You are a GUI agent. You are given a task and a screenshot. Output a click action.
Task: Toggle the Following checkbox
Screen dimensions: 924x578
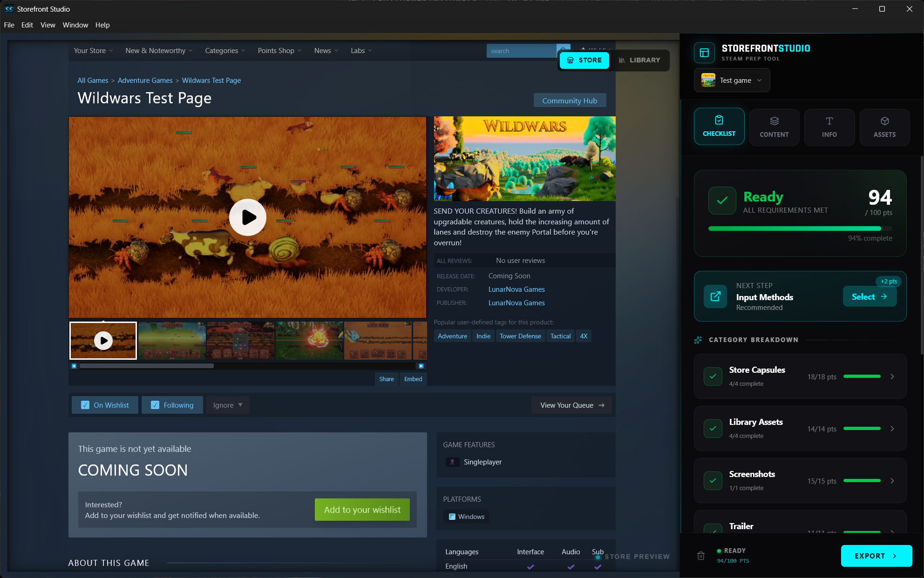(x=155, y=405)
